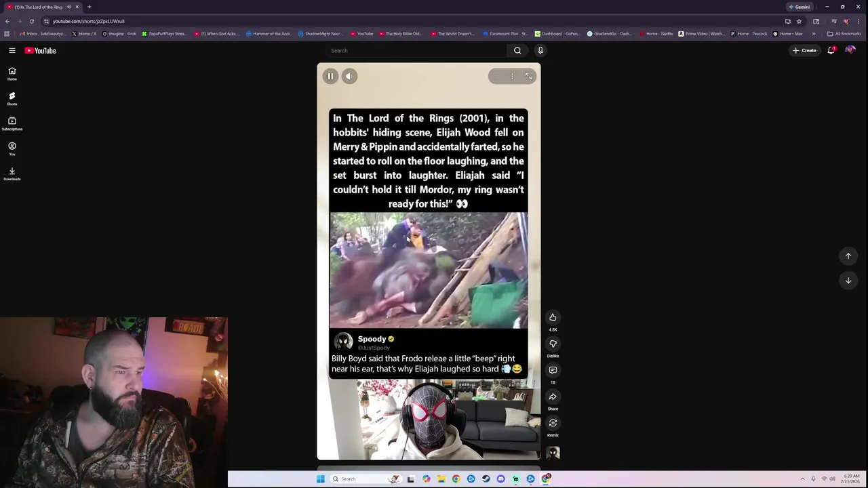
Task: Click the Create button
Action: tap(805, 50)
